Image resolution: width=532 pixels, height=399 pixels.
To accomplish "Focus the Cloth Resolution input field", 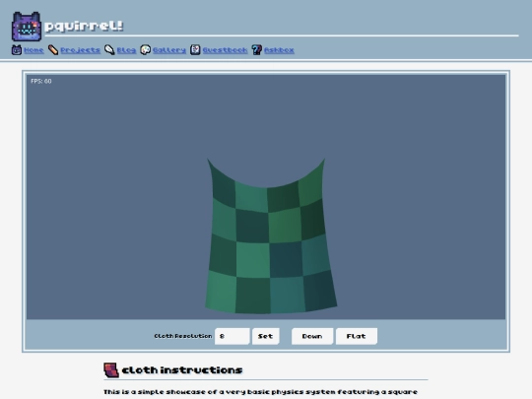I will [233, 336].
